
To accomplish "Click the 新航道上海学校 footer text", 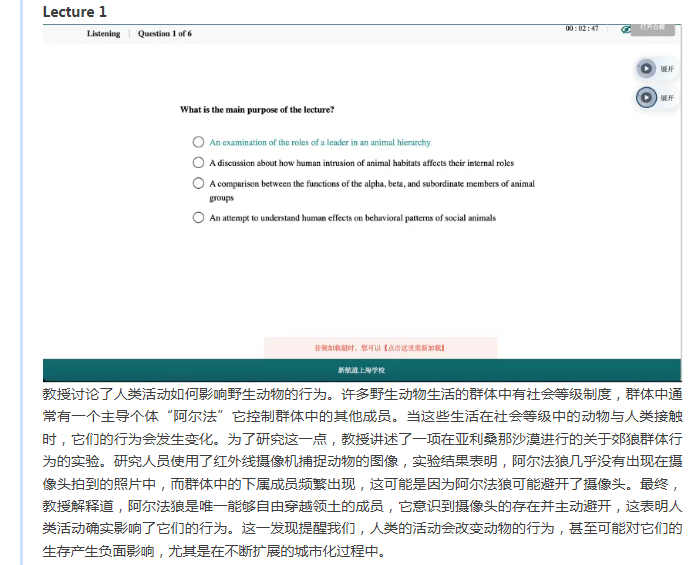I will tap(362, 370).
